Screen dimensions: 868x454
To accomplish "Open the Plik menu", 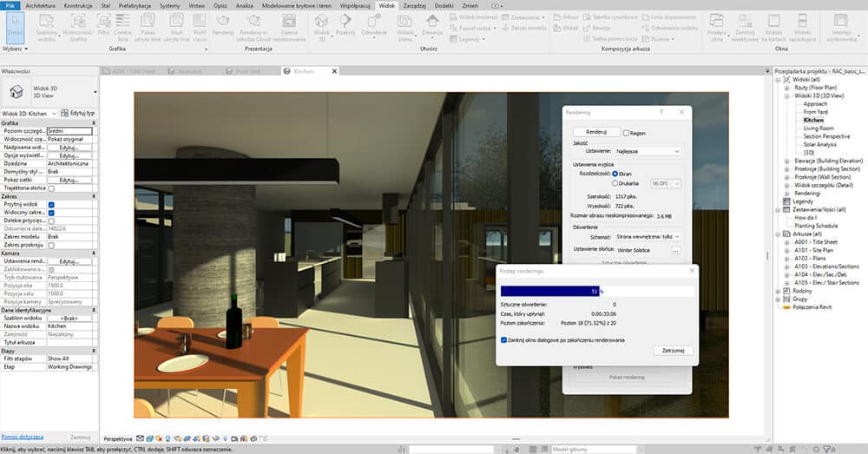I will pyautogui.click(x=10, y=5).
